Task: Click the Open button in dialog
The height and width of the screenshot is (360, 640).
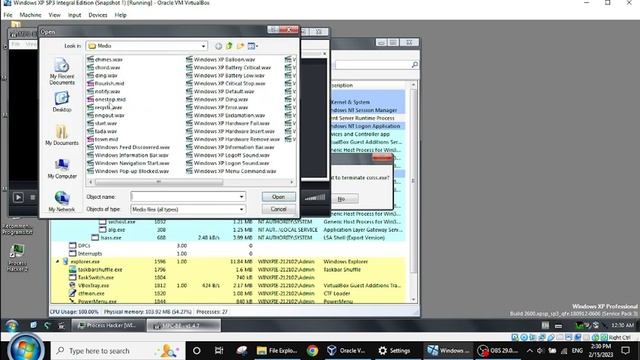Action: [278, 197]
